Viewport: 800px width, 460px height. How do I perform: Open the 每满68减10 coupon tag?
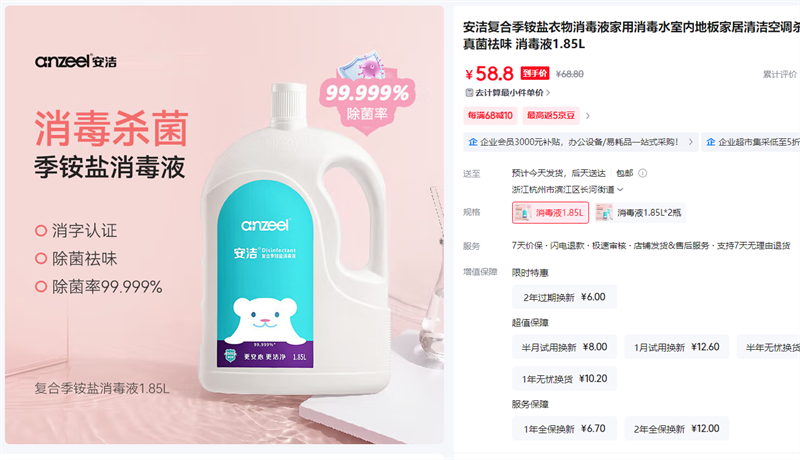tap(490, 116)
